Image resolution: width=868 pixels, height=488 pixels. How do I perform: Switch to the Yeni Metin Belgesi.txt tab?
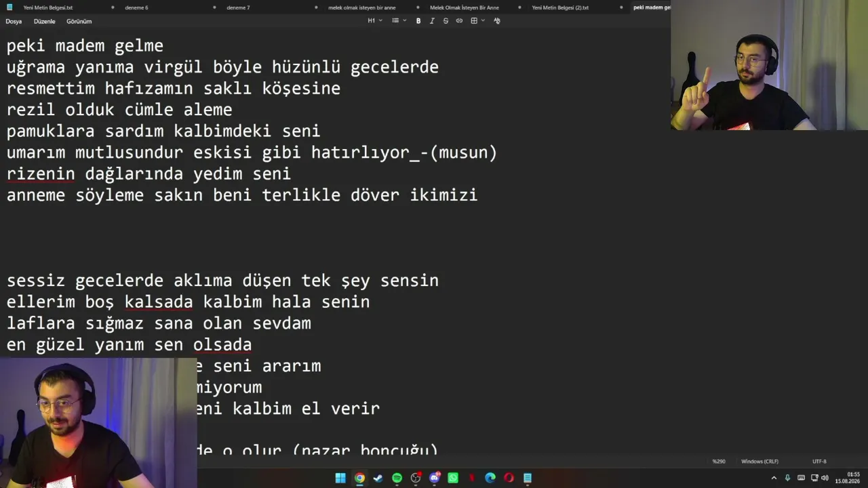(48, 7)
